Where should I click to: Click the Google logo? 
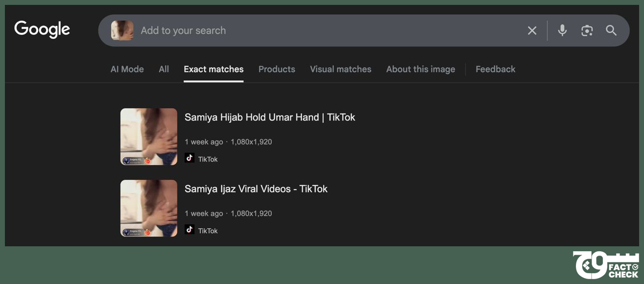click(42, 30)
